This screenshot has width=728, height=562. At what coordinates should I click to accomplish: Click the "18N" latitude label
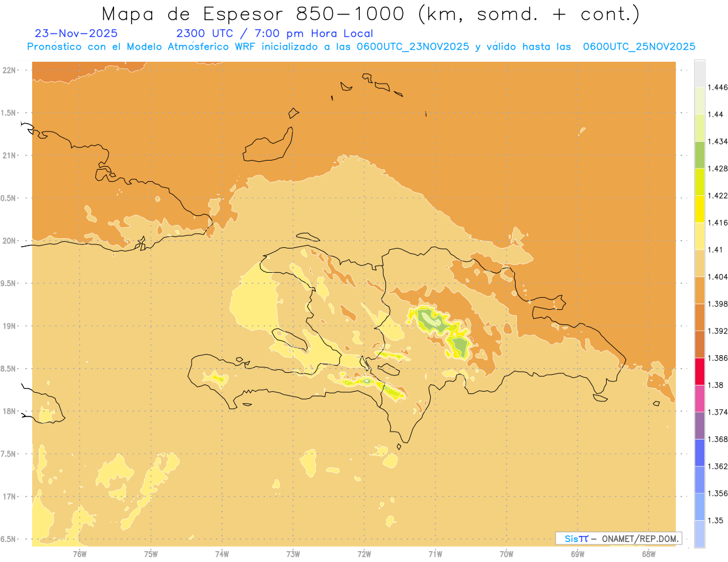10,411
